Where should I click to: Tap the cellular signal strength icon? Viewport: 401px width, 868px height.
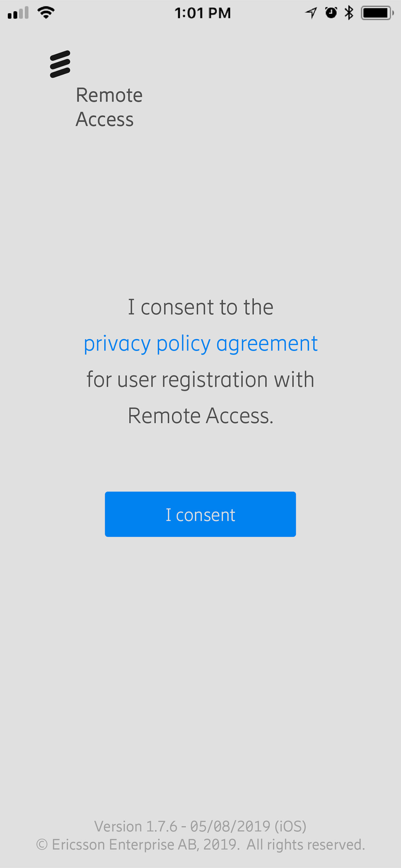[18, 13]
